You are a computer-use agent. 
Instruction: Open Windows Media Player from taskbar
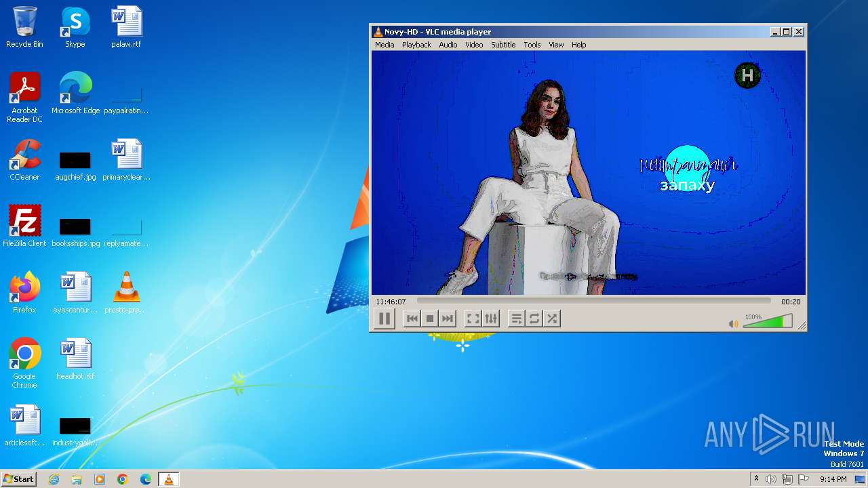[100, 479]
